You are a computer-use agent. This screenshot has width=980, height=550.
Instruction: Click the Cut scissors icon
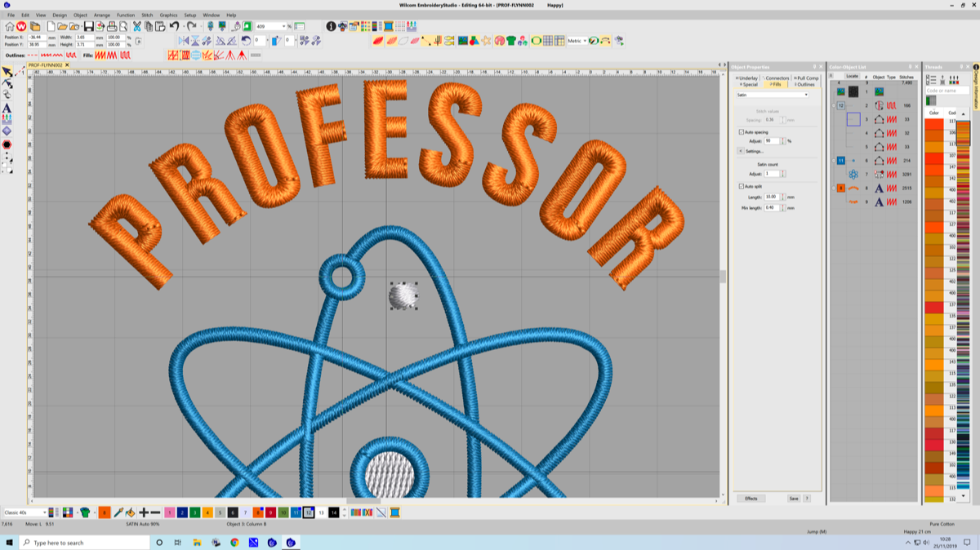tap(137, 27)
